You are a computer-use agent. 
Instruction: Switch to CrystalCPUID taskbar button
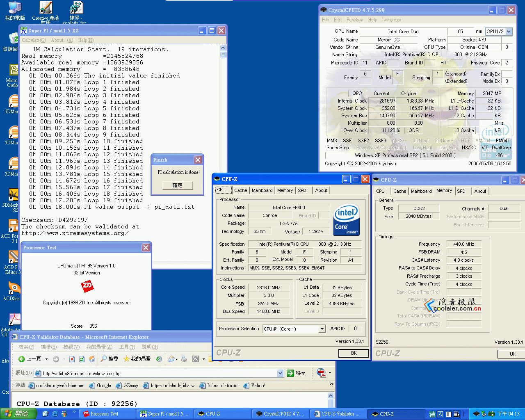tap(280, 414)
